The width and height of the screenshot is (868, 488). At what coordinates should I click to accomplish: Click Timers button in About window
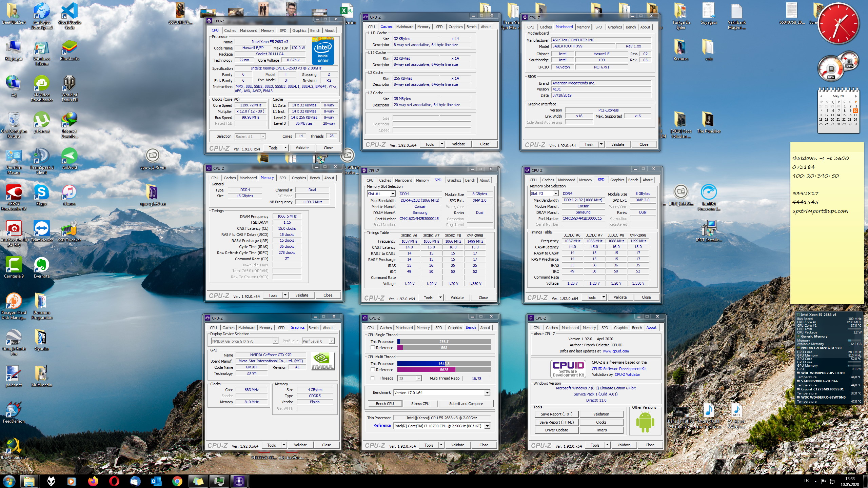click(x=601, y=430)
